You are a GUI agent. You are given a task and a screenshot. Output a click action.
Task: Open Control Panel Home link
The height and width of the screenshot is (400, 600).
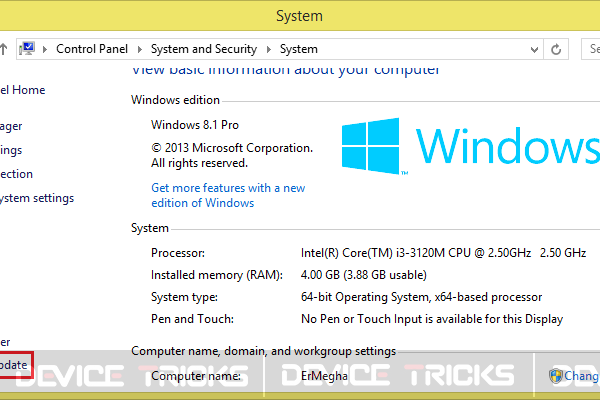pyautogui.click(x=23, y=90)
